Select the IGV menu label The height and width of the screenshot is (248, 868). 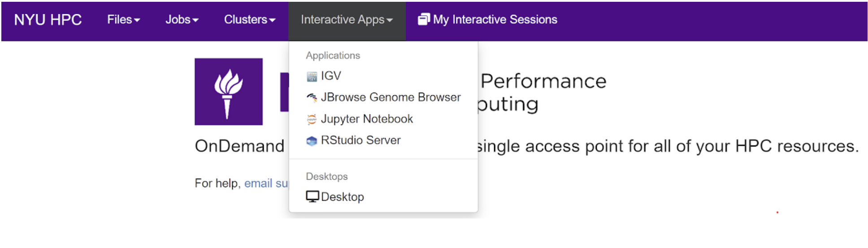tap(331, 76)
